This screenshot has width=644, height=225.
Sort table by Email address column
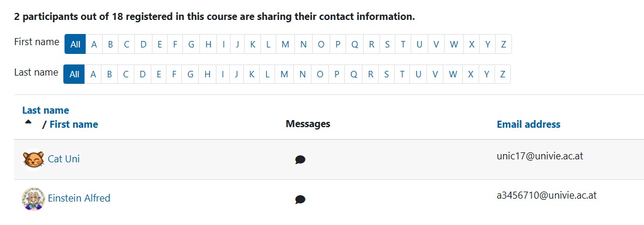528,124
